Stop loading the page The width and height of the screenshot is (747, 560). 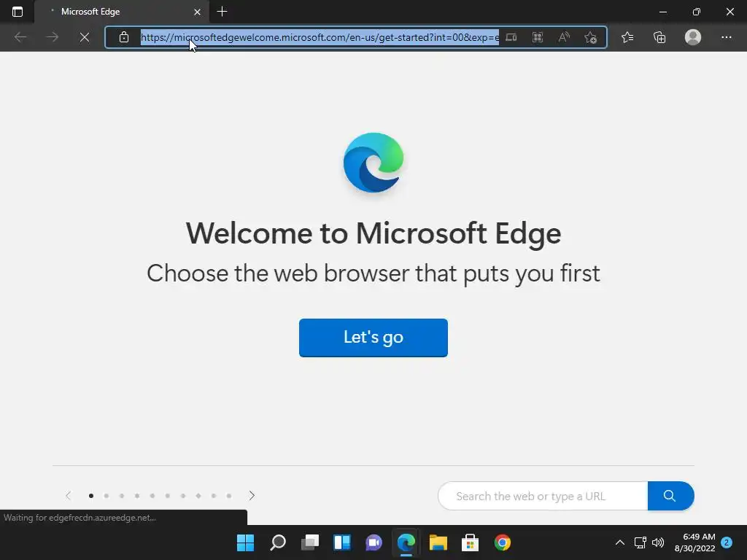pyautogui.click(x=85, y=37)
